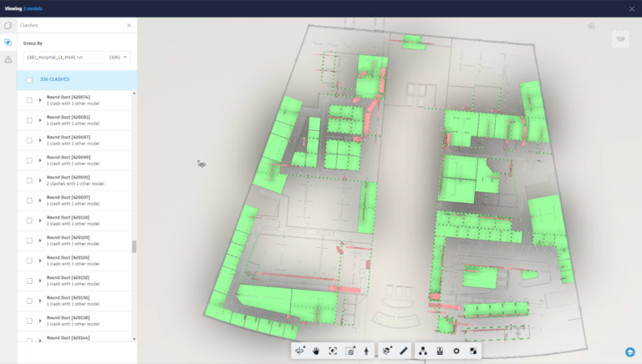Check Round Duct [620118] checkbox
Image resolution: width=642 pixels, height=364 pixels.
click(x=29, y=220)
